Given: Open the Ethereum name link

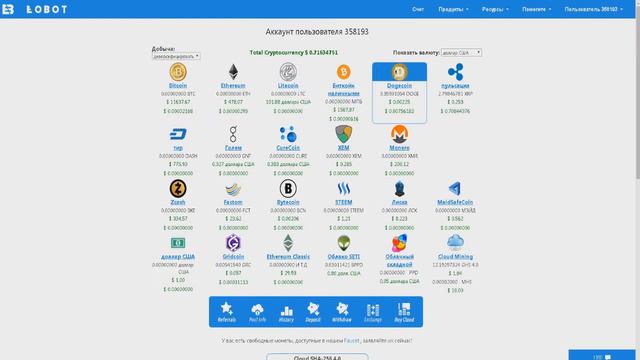Looking at the screenshot, I should (233, 86).
